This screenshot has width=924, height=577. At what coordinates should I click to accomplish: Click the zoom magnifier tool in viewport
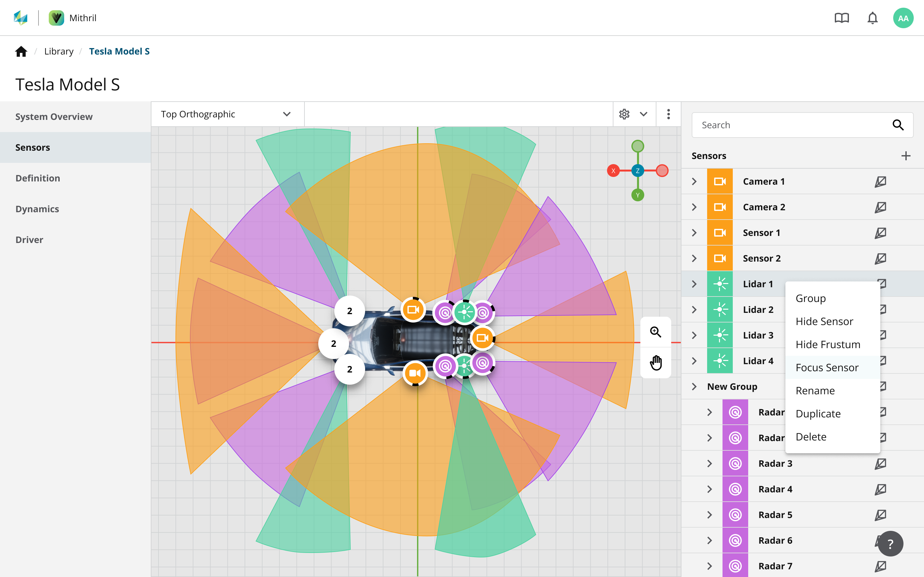[655, 332]
